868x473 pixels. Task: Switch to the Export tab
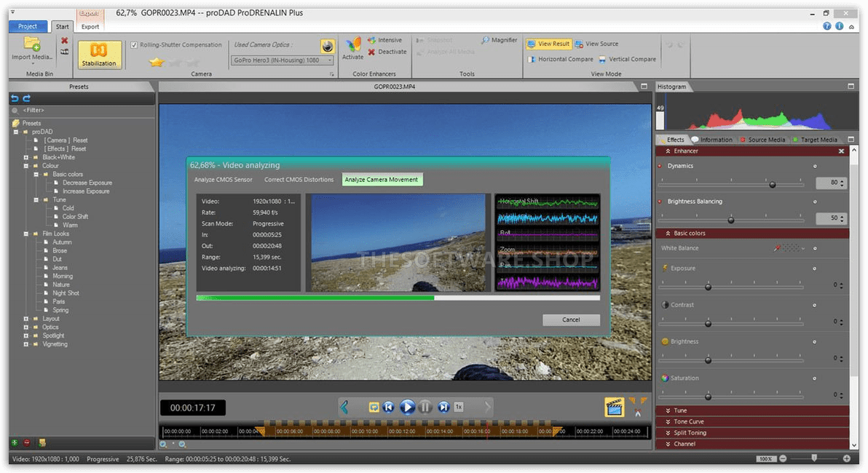(x=90, y=25)
